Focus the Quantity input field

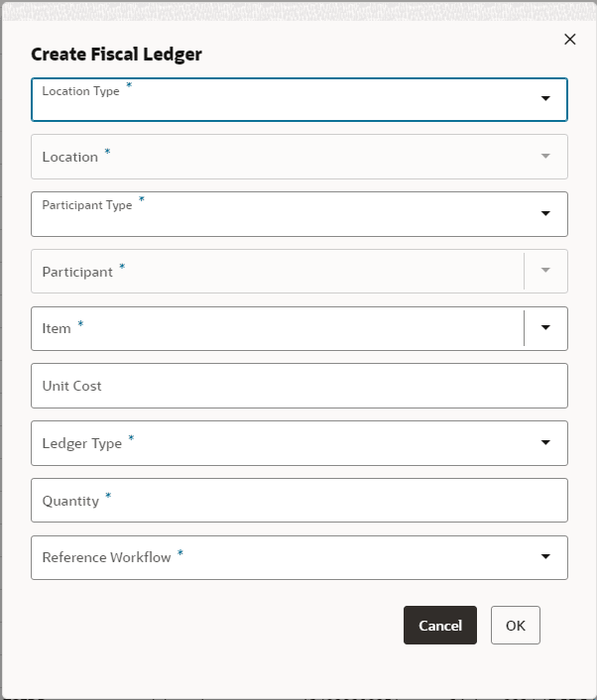click(x=298, y=501)
